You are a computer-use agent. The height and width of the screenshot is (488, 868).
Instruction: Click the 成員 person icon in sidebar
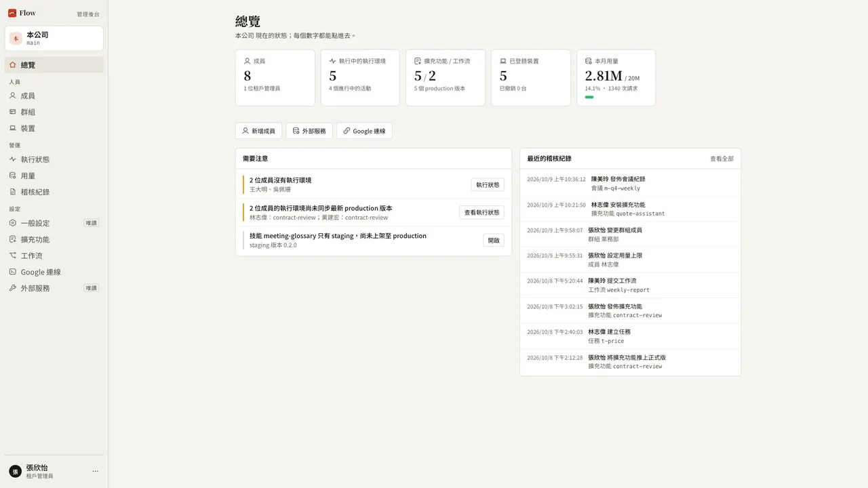[x=13, y=96]
